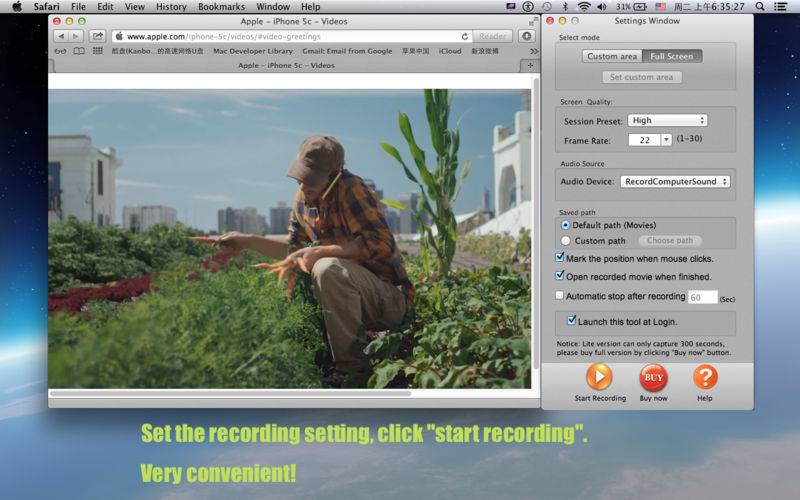Screen dimensions: 800x500
Task: Click the Choose path button
Action: pyautogui.click(x=670, y=240)
